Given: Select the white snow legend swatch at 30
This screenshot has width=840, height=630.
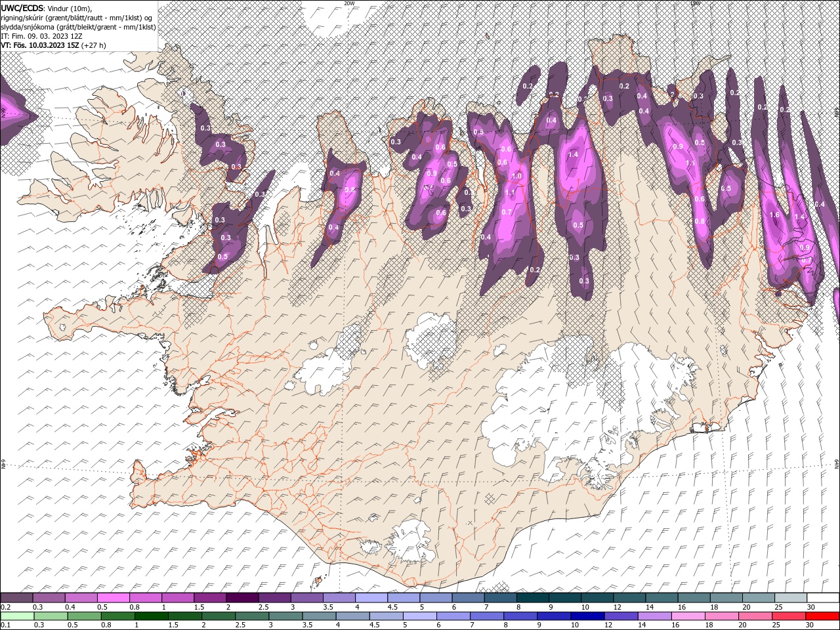Looking at the screenshot, I should 823,598.
